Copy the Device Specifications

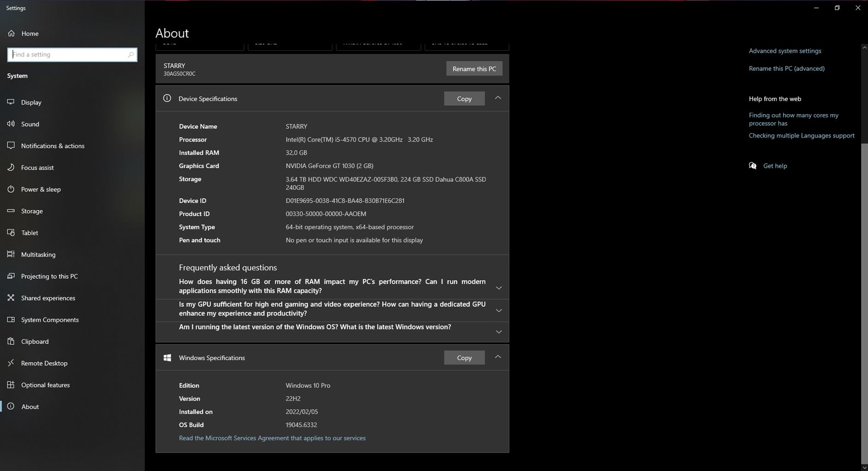464,98
